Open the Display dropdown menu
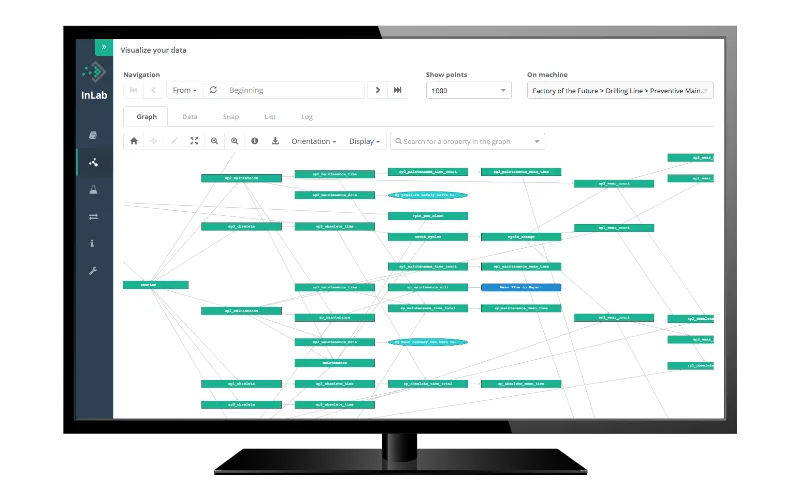The width and height of the screenshot is (800, 500). (364, 141)
